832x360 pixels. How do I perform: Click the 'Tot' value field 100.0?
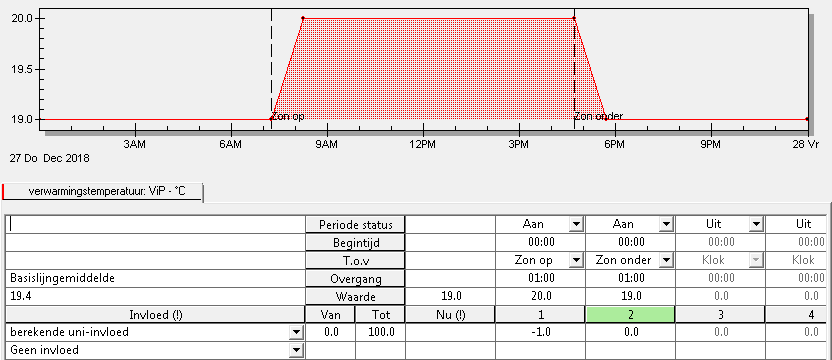(x=382, y=332)
